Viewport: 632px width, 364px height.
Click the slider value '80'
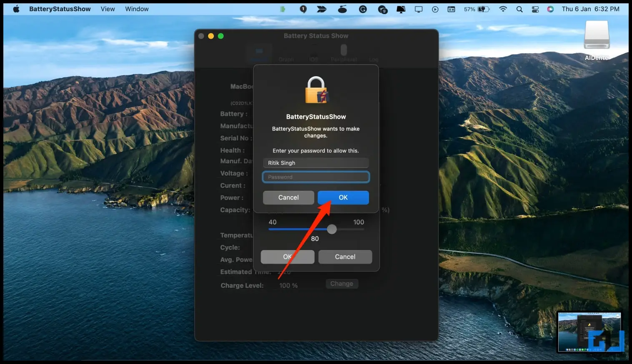pos(315,239)
